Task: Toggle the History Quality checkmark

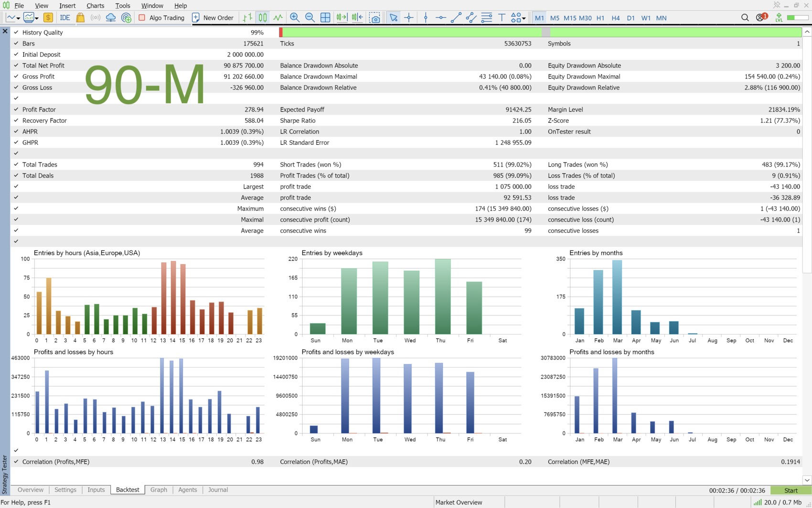Action: pos(16,32)
